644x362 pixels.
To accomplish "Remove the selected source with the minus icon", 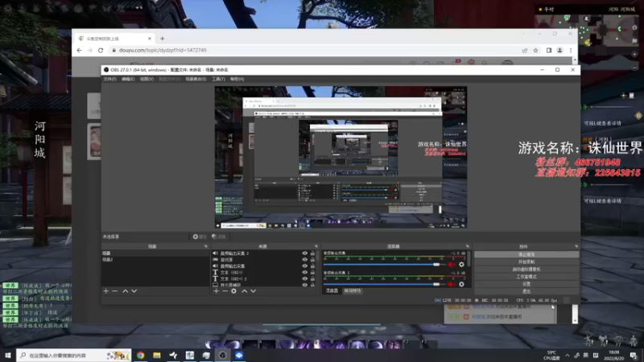I will [x=225, y=291].
